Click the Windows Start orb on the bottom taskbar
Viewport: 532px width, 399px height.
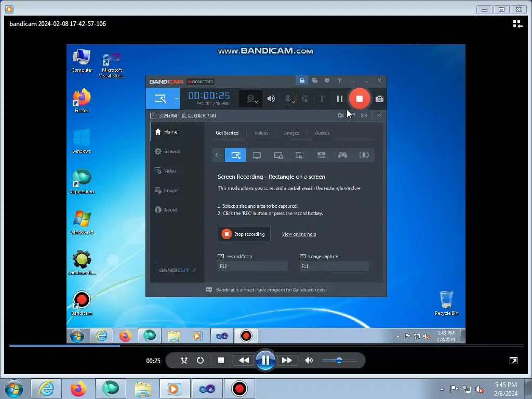(x=14, y=389)
